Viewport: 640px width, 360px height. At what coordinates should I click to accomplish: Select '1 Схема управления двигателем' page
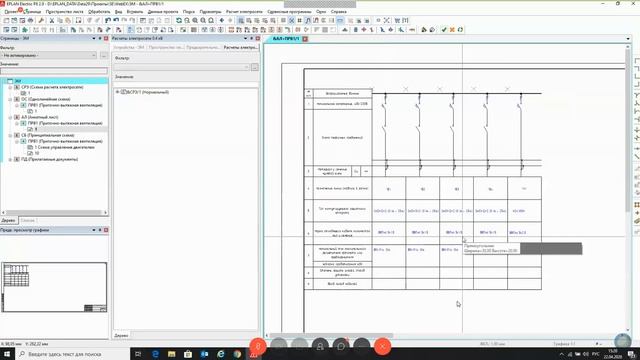[64, 147]
